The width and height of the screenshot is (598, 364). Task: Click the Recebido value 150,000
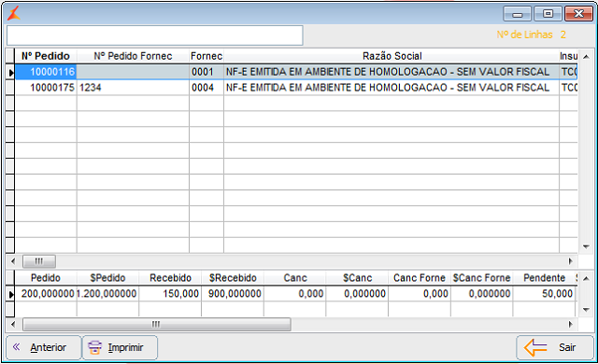[170, 294]
